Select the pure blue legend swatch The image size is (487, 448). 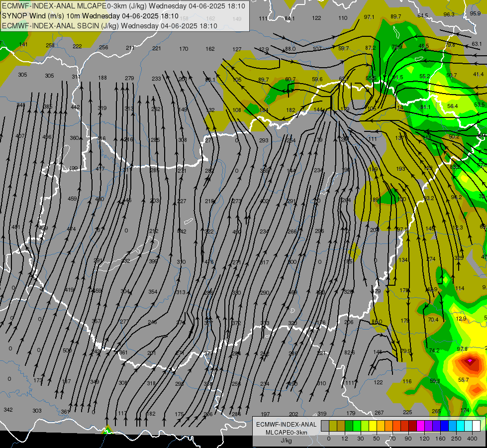click(x=444, y=426)
